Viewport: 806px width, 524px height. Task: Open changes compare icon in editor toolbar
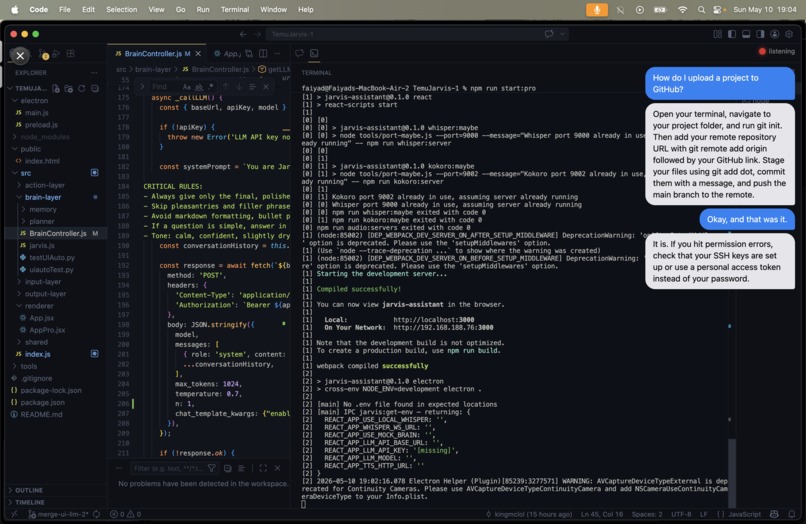[249, 53]
